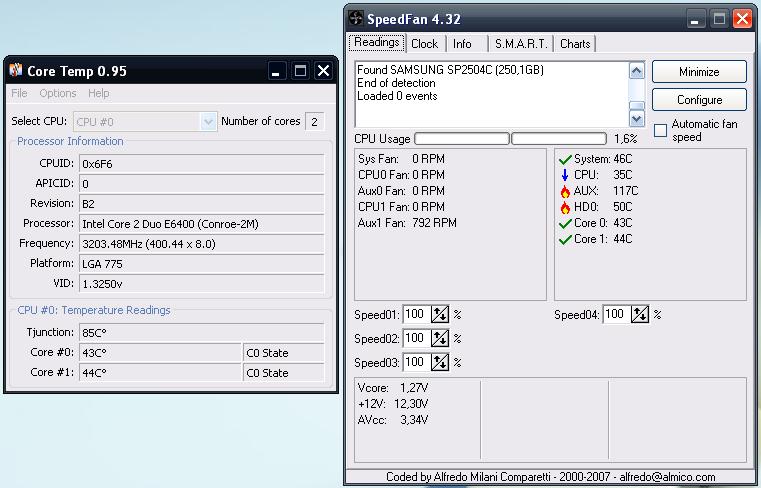Click the Revision value B2
The width and height of the screenshot is (761, 488).
pos(201,204)
